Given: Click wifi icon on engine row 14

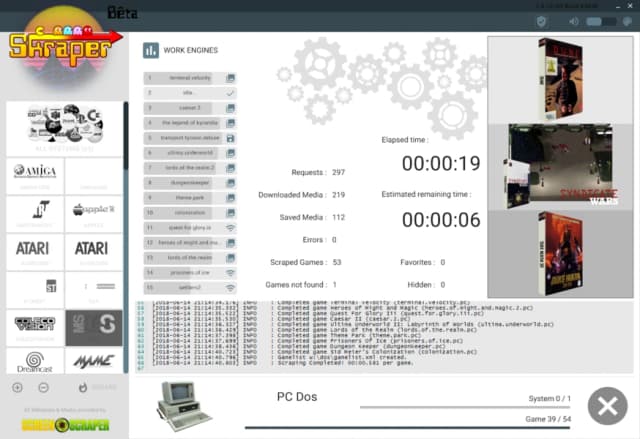Looking at the screenshot, I should pyautogui.click(x=230, y=273).
